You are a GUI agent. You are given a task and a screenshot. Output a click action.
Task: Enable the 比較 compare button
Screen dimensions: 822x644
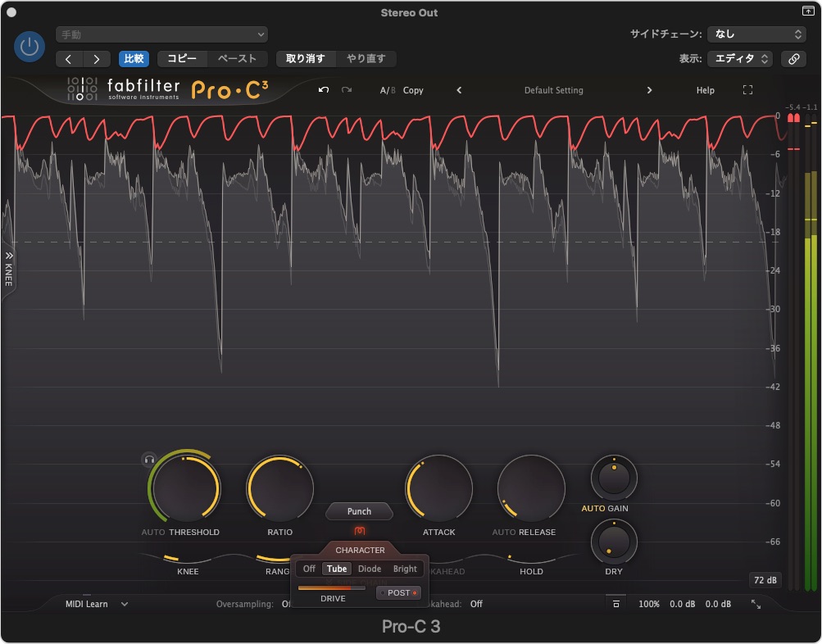click(134, 59)
